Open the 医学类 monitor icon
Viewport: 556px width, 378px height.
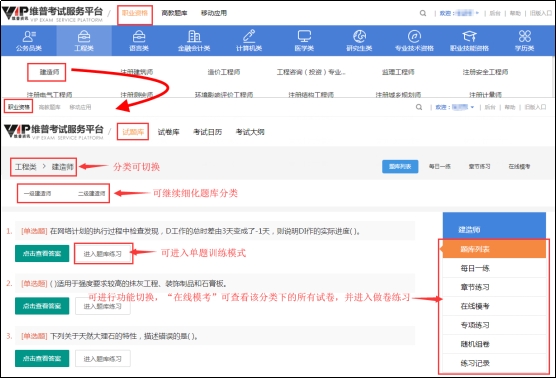click(x=304, y=36)
